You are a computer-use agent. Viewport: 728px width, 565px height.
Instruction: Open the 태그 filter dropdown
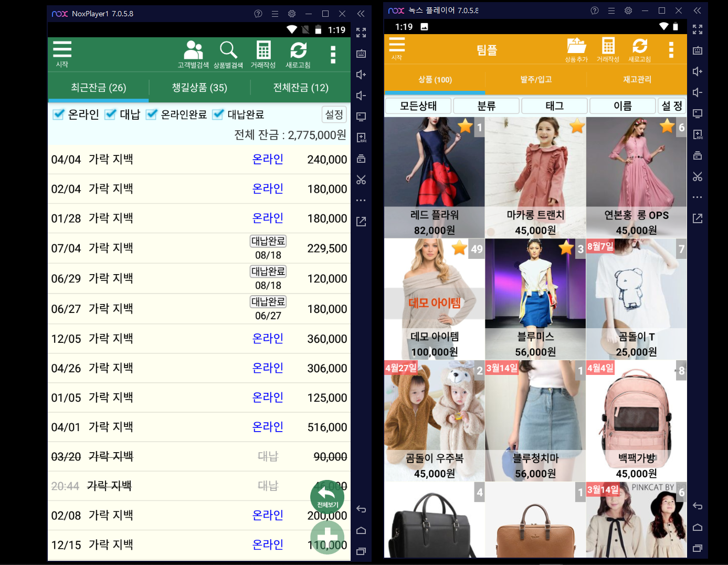point(554,106)
